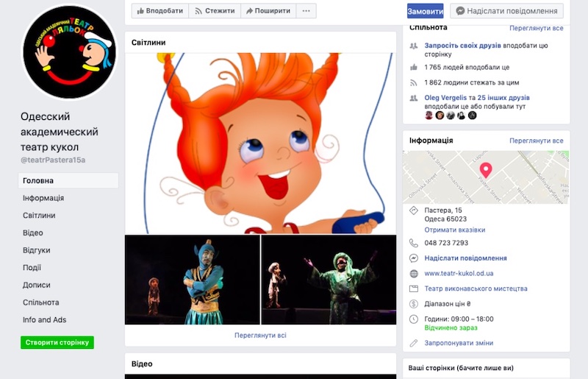Viewport: 588px width, 379px height.
Task: Click the last friend avatar thumbnail
Action: (473, 116)
